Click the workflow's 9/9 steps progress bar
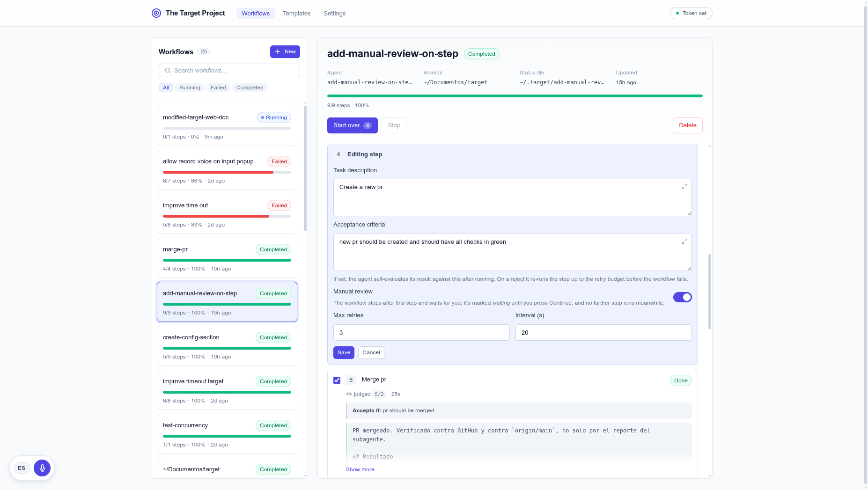This screenshot has width=868, height=490. 515,96
